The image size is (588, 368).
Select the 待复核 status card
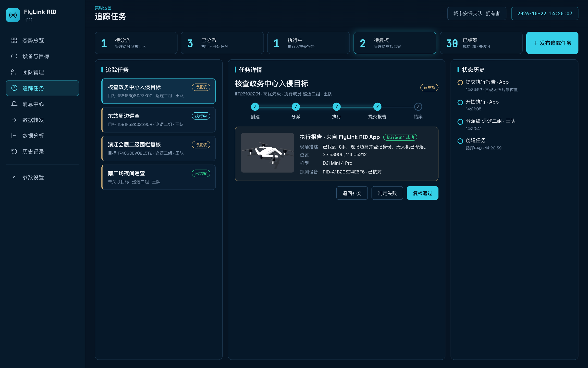tap(395, 43)
